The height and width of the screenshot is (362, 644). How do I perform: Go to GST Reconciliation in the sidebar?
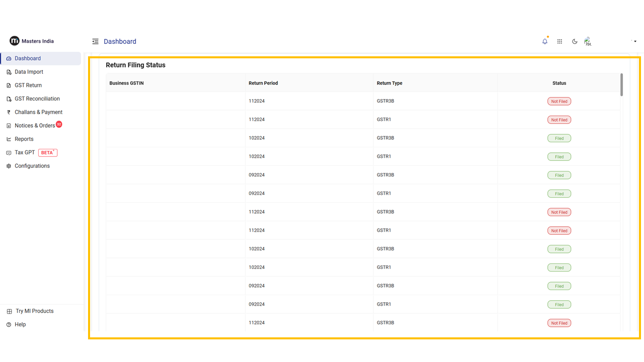click(x=37, y=99)
